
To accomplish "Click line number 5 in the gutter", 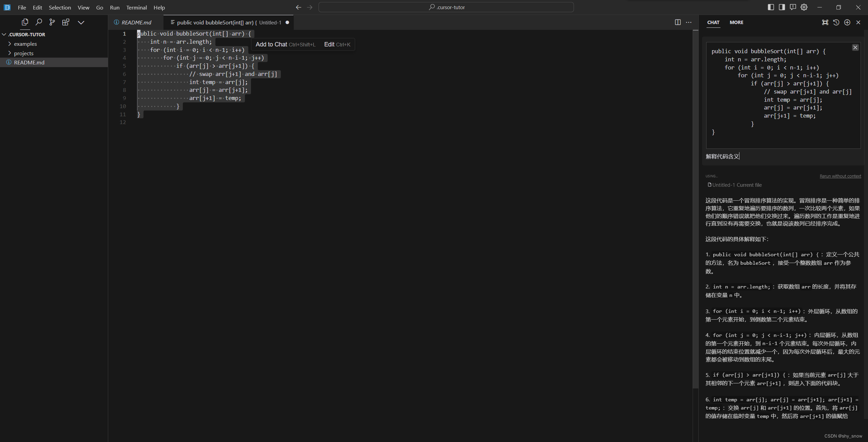I will (x=124, y=66).
